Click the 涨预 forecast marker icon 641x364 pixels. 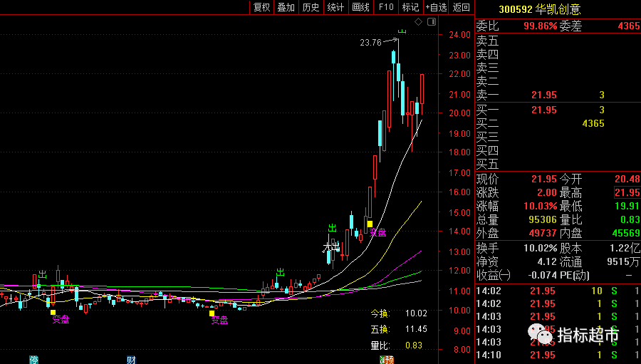pyautogui.click(x=386, y=360)
